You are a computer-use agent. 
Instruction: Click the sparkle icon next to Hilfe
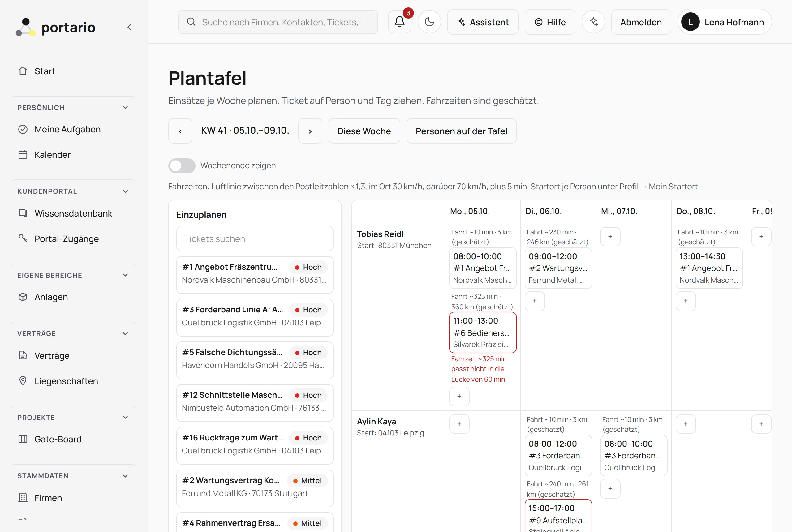pyautogui.click(x=593, y=22)
